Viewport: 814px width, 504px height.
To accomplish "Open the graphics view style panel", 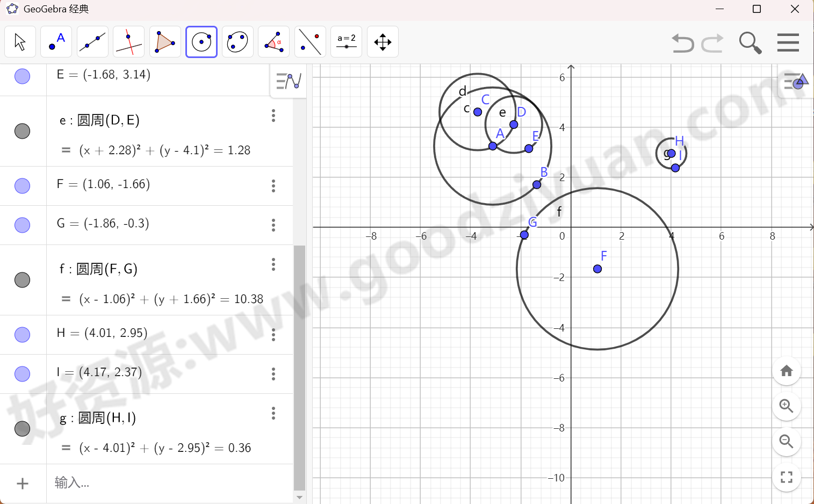I will (794, 82).
